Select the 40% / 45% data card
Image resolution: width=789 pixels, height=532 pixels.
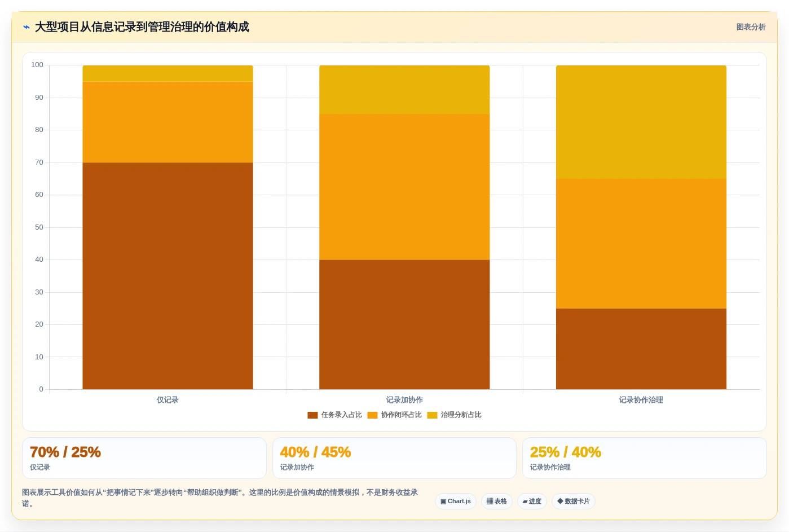pos(394,458)
